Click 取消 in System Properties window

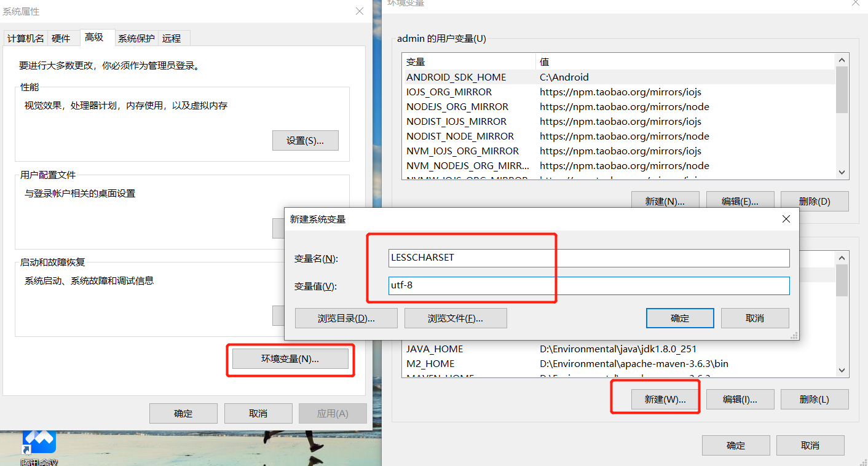coord(258,414)
